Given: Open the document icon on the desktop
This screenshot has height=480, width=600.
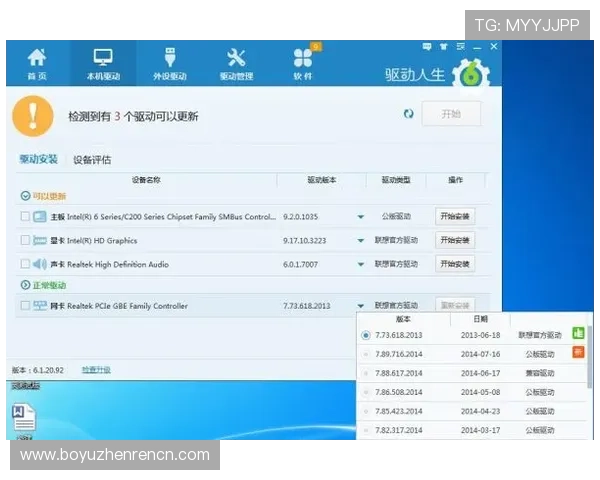Looking at the screenshot, I should [x=24, y=418].
